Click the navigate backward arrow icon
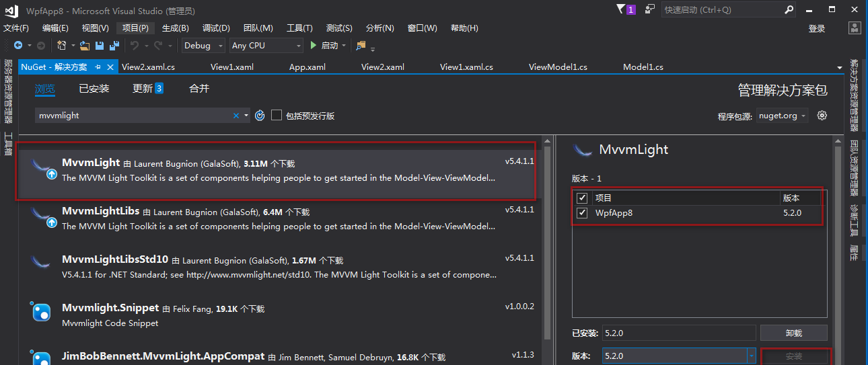The image size is (868, 365). [x=18, y=45]
